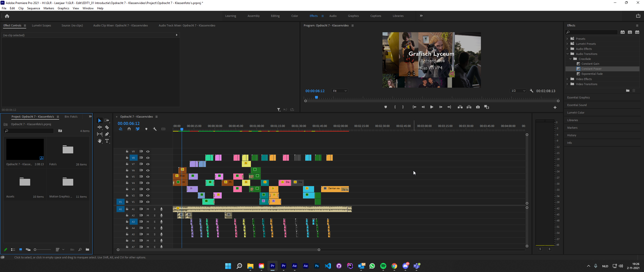Viewport: 644px width, 272px height.
Task: Open the 1/2 playback resolution dropdown
Action: click(x=518, y=91)
